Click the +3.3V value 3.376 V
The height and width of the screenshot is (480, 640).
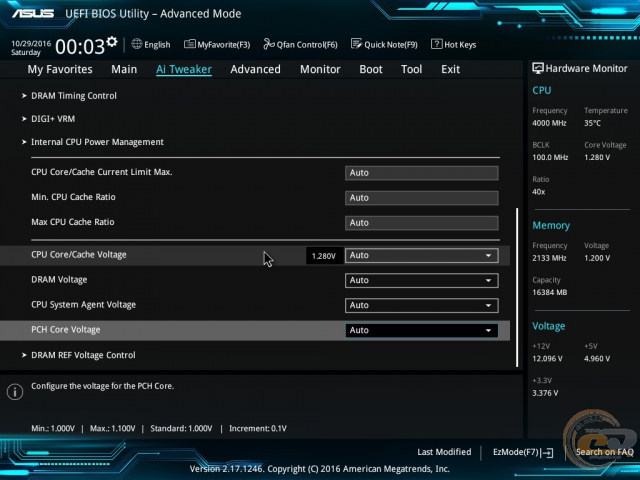(x=545, y=393)
